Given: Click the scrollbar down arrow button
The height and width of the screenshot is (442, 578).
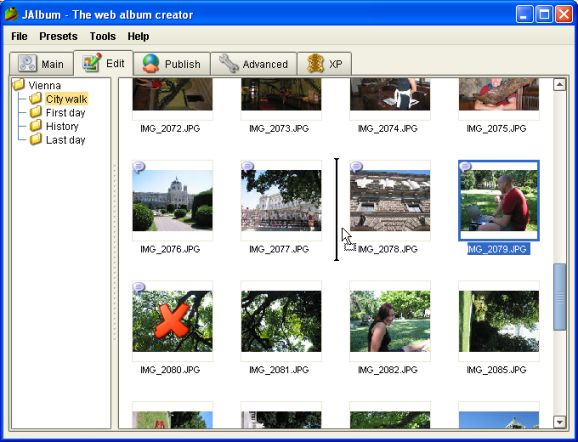Looking at the screenshot, I should [560, 422].
